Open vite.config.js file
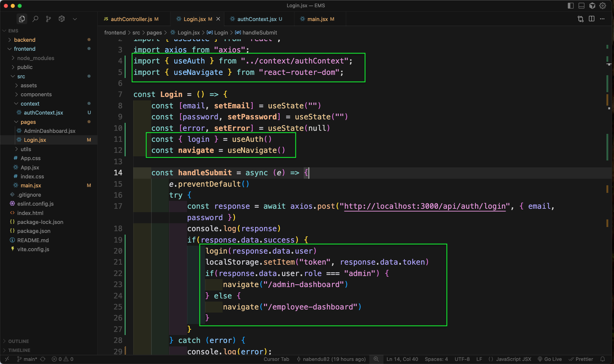 point(49,249)
